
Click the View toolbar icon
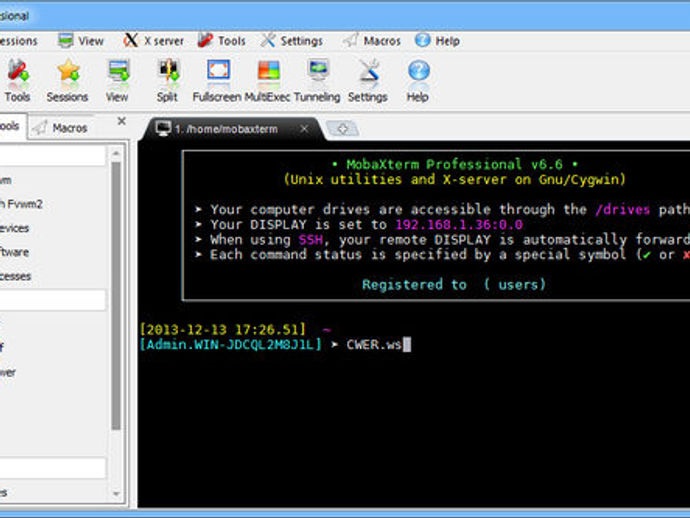click(117, 80)
